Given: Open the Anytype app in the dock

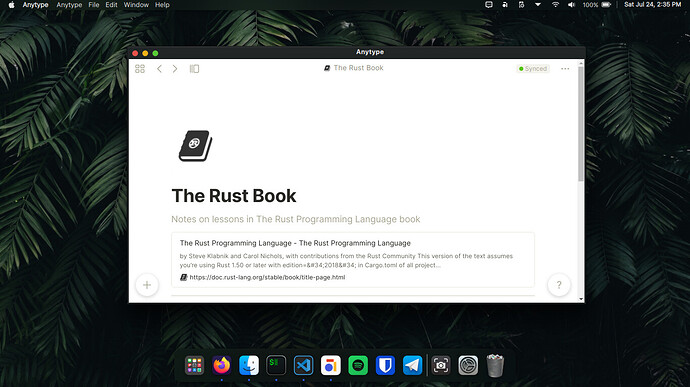Looking at the screenshot, I should click(330, 365).
